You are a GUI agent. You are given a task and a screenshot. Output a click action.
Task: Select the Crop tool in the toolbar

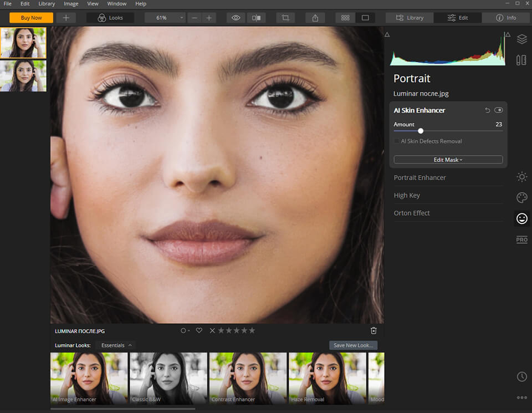coord(285,17)
